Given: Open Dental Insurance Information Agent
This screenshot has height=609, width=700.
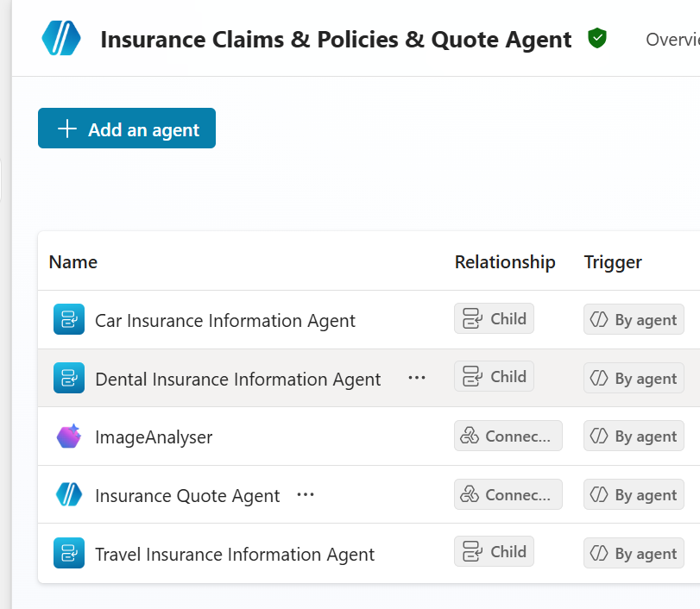Looking at the screenshot, I should (238, 380).
